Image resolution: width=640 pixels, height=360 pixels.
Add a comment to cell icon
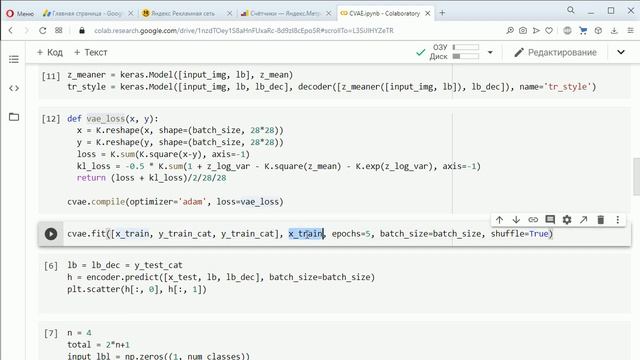(x=550, y=220)
